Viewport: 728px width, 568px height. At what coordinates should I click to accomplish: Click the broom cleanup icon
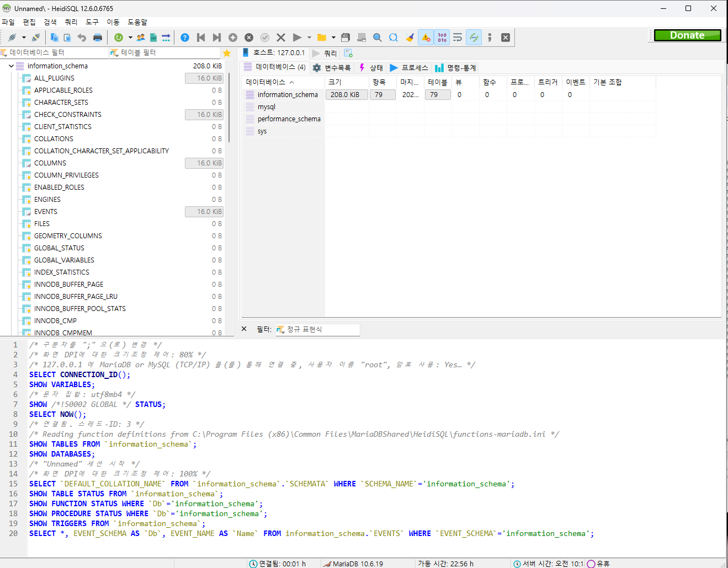pos(410,37)
